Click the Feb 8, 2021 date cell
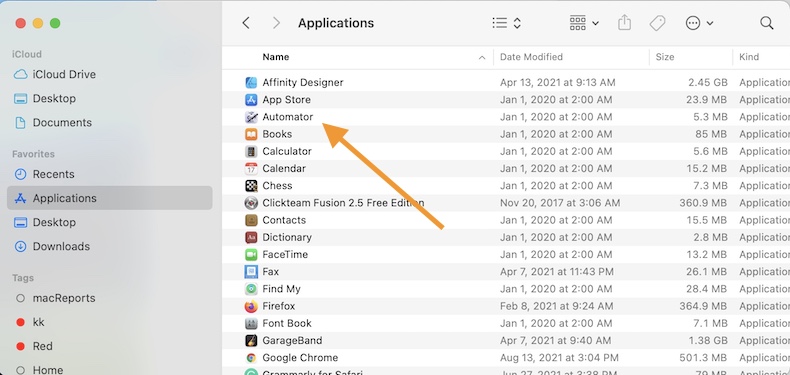 click(557, 306)
